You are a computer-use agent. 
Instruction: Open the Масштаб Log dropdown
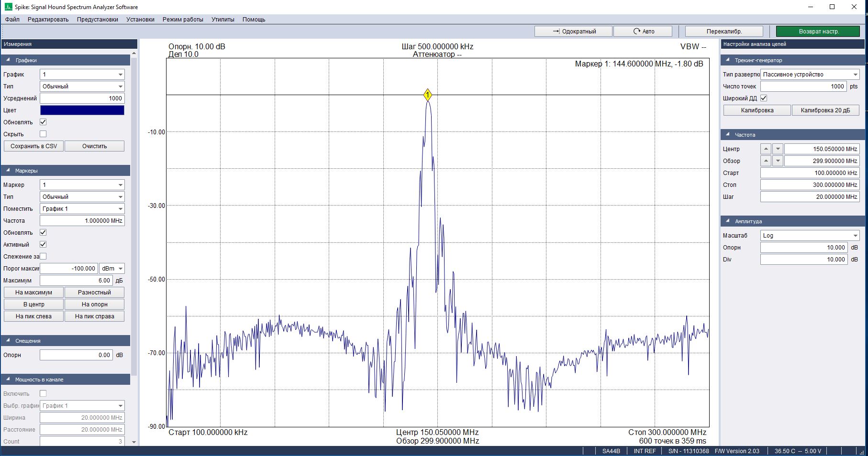tap(810, 236)
